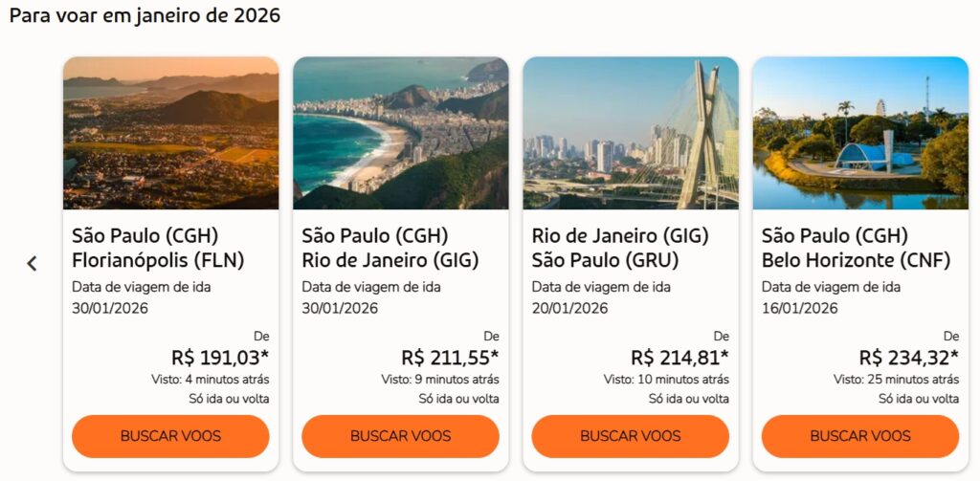Search flights São Paulo to Rio de Janeiro
980x481 pixels.
pos(400,436)
